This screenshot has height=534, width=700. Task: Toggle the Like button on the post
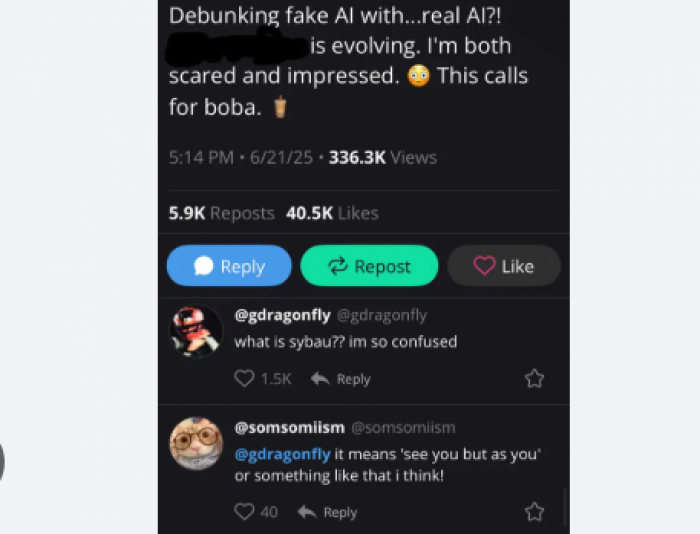pyautogui.click(x=503, y=266)
